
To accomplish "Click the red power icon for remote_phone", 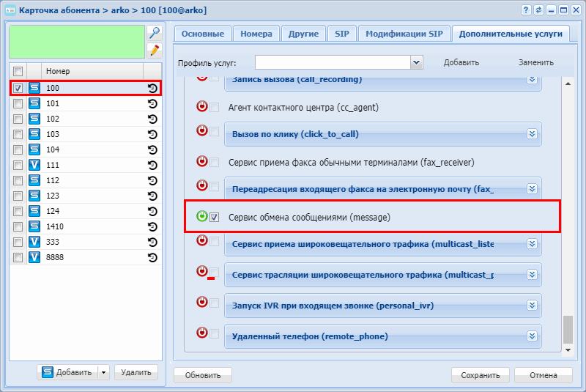I will 202,332.
